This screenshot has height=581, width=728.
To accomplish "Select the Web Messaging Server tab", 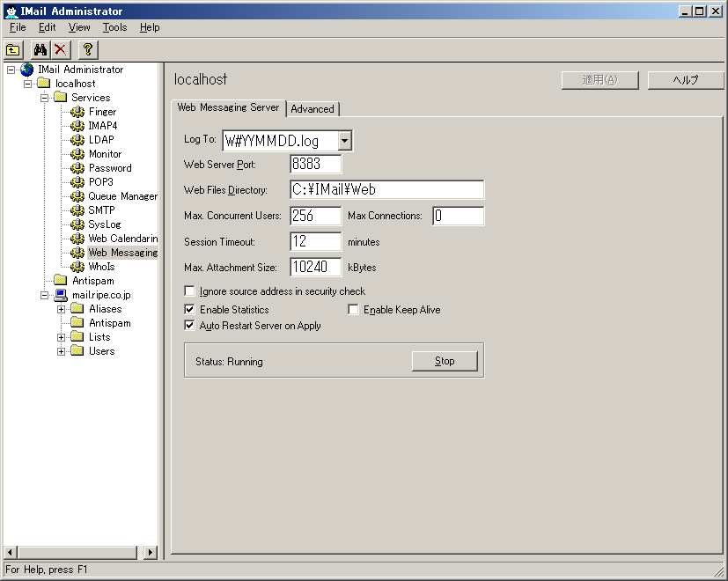I will point(228,107).
